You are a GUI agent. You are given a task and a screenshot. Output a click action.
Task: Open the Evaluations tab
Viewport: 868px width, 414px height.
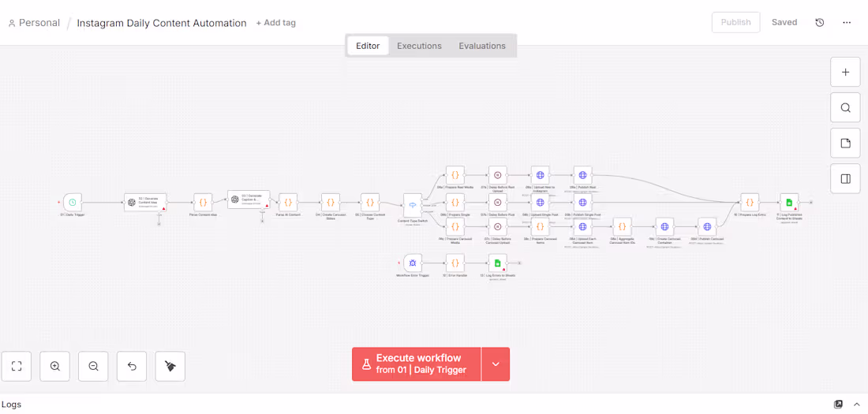tap(482, 46)
